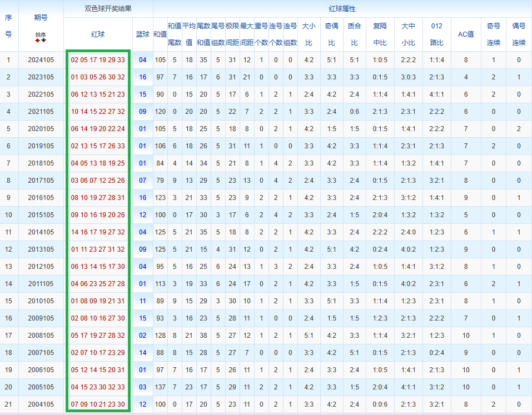This screenshot has height=415, width=532.
Task: Click the 蓝球 column header
Action: coord(143,34)
